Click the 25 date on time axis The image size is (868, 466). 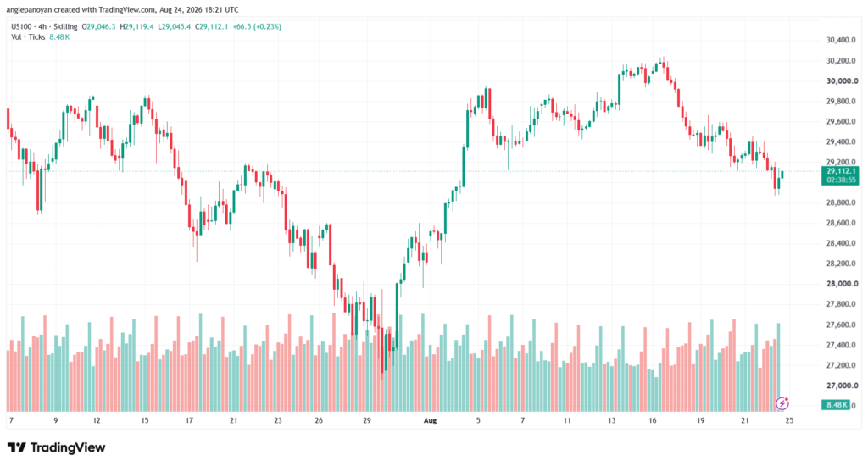click(789, 420)
